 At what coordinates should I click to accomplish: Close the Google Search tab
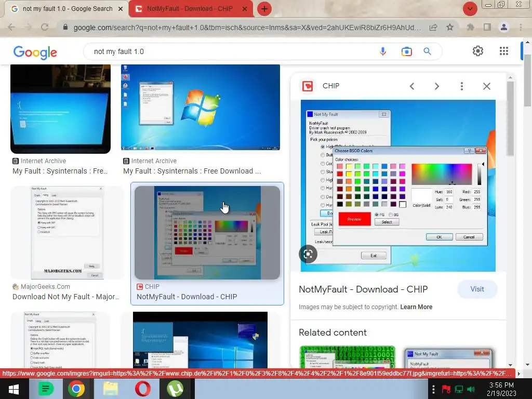(121, 9)
